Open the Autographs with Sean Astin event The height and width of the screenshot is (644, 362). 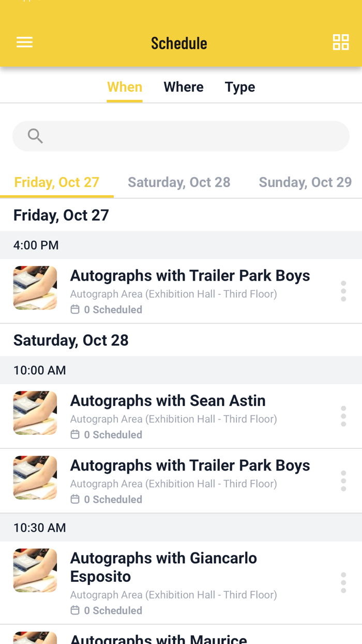click(168, 400)
